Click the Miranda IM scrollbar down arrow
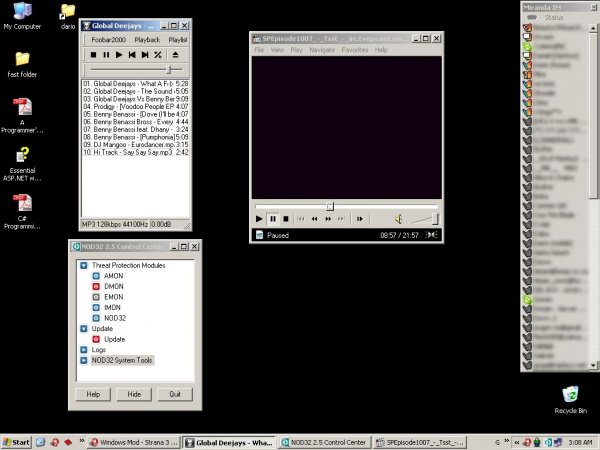This screenshot has height=450, width=600. pos(593,365)
